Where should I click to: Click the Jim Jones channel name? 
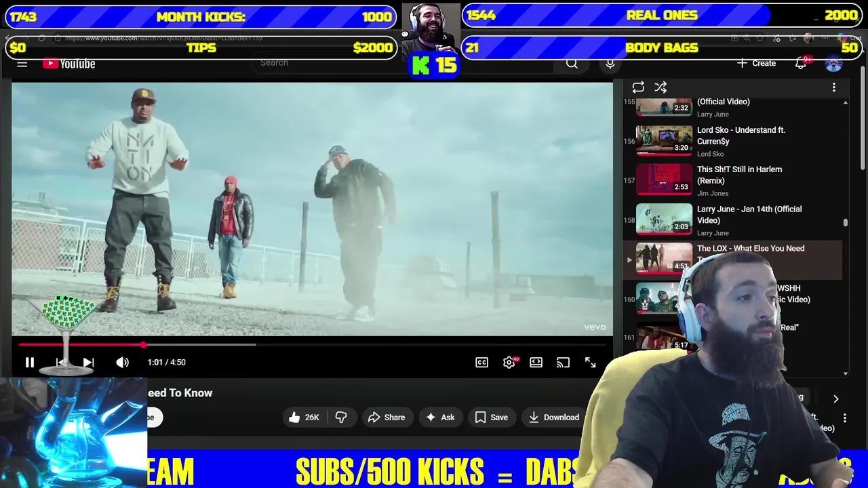coord(713,193)
